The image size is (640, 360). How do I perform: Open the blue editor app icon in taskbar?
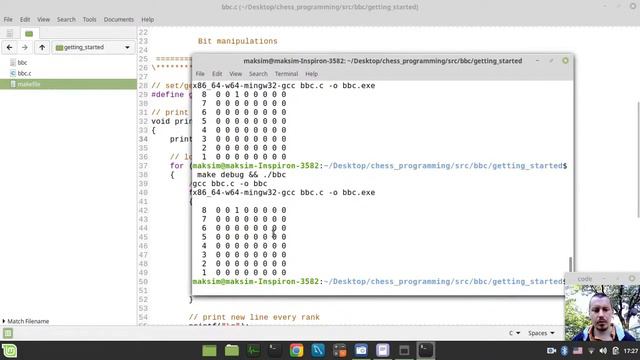click(318, 351)
